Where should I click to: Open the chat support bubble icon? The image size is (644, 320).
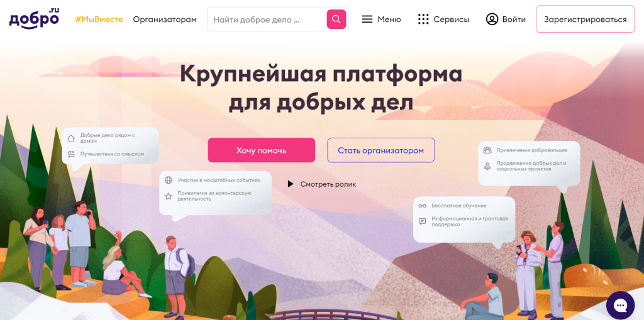pos(620,305)
